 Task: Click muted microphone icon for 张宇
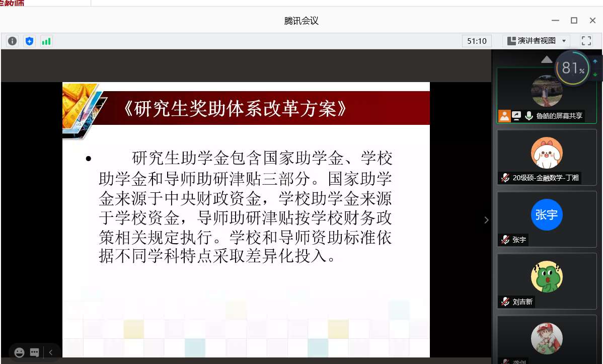(505, 240)
